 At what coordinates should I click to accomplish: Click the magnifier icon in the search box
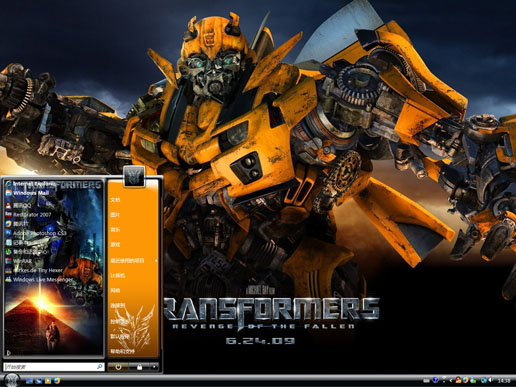click(99, 367)
